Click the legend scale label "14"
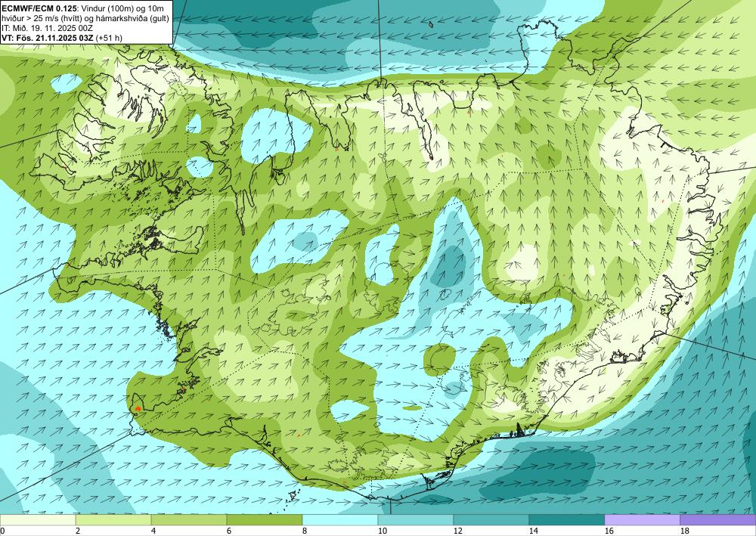The image size is (756, 536). 534,531
